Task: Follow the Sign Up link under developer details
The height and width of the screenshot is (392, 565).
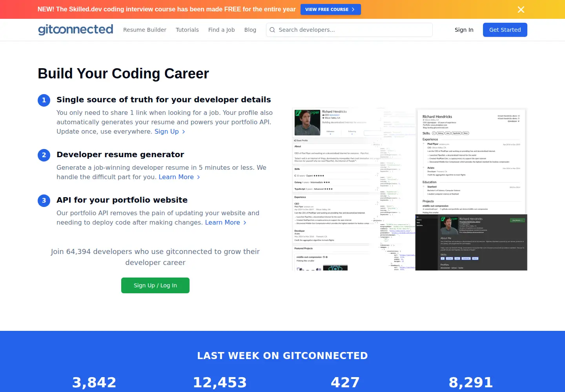Action: (x=170, y=131)
